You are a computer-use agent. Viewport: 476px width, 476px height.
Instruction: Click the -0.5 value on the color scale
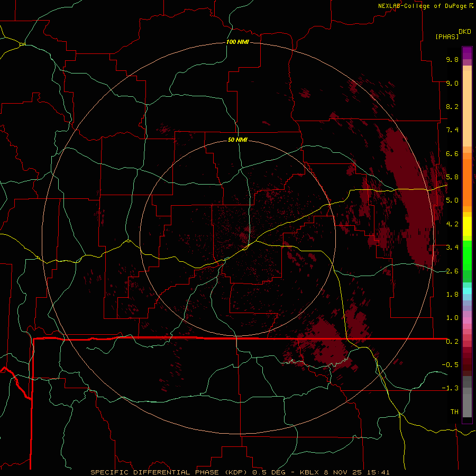(450, 365)
